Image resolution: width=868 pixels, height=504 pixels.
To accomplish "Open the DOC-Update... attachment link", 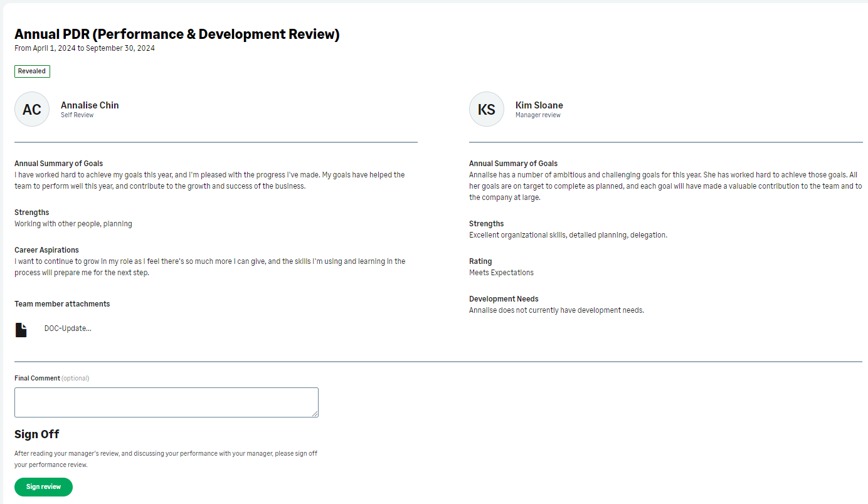I will tap(68, 328).
